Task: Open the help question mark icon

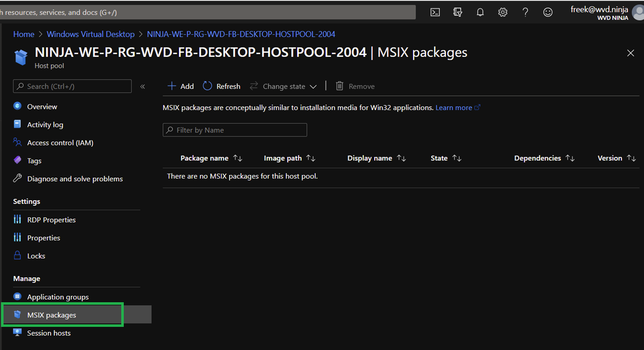Action: pos(525,12)
